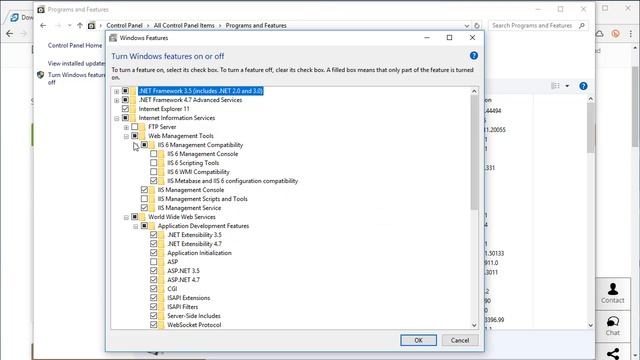Confirm with the OK button
The height and width of the screenshot is (360, 640).
tap(418, 340)
